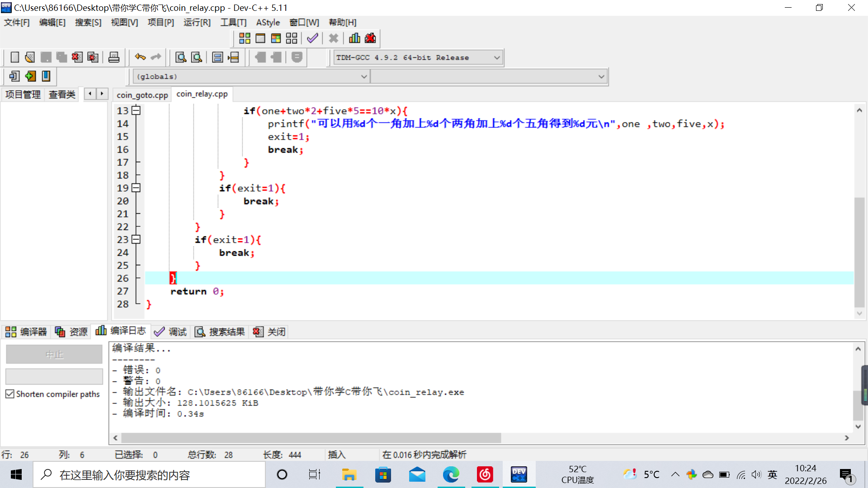Click the Open file icon
The height and width of the screenshot is (488, 868).
click(x=30, y=57)
